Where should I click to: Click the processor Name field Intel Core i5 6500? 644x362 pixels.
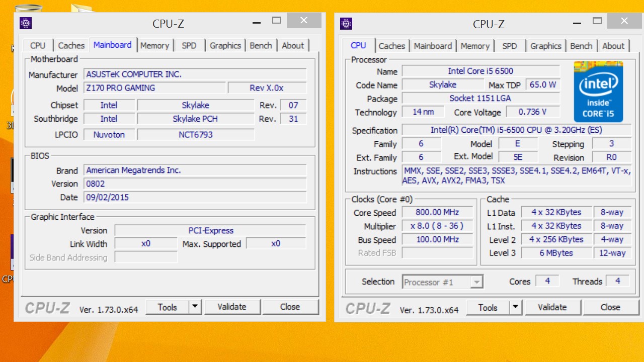click(481, 71)
